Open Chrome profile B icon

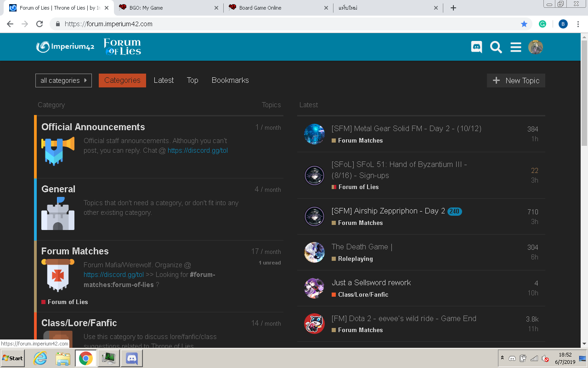pyautogui.click(x=563, y=24)
